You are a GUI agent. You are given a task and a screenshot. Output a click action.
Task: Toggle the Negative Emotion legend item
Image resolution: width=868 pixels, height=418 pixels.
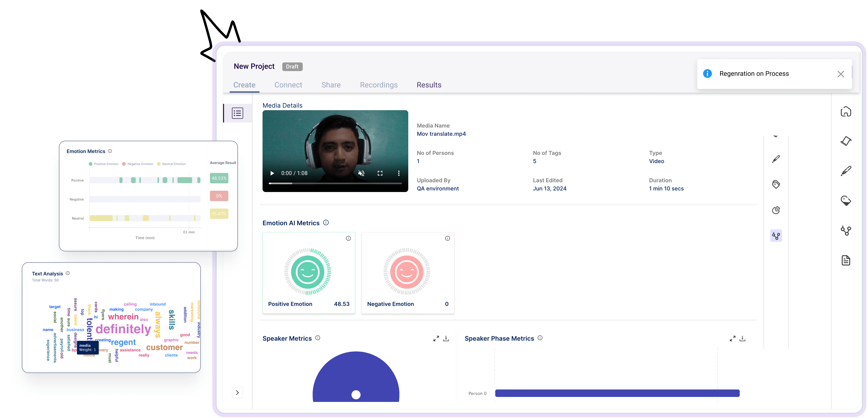[x=137, y=164]
